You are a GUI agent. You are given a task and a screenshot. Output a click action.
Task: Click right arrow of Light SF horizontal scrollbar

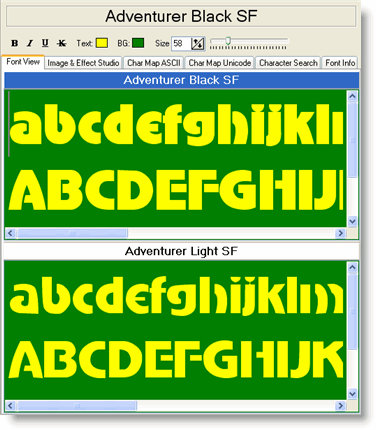(x=340, y=406)
